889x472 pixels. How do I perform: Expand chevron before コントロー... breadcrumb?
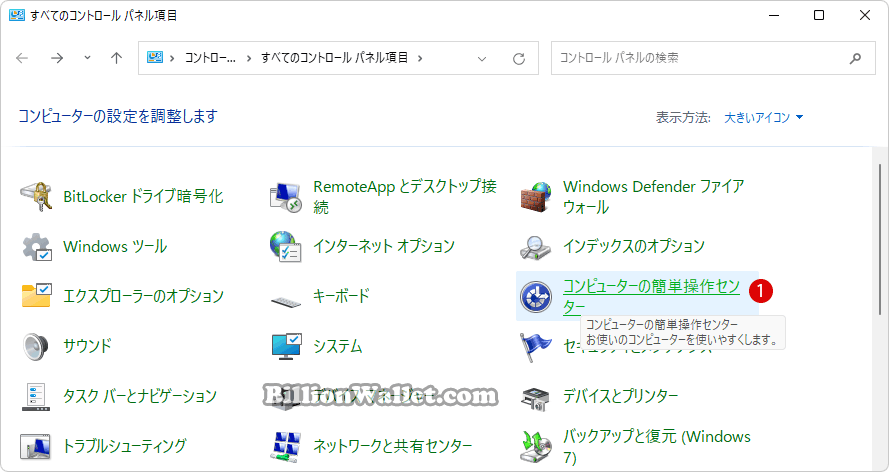[x=172, y=58]
